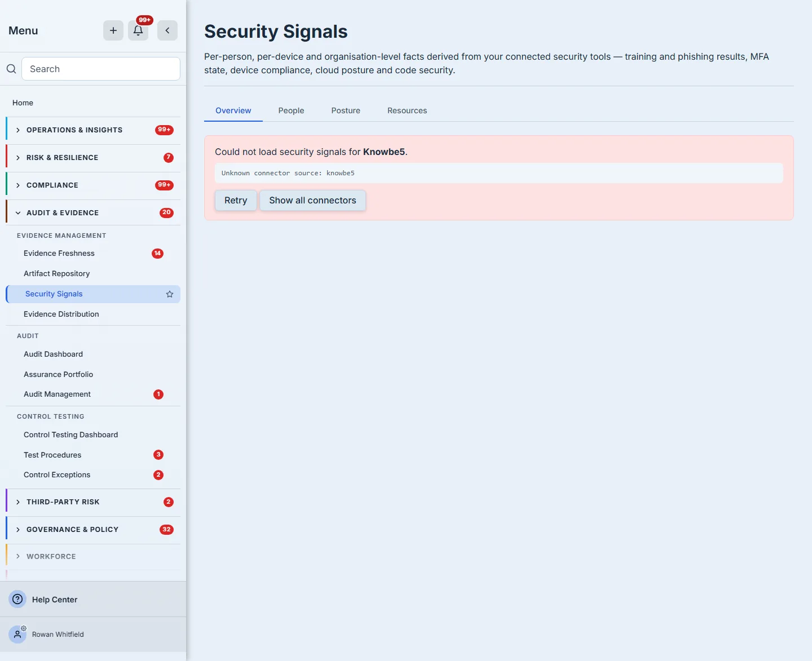
Task: Go to Assurance Portfolio
Action: click(93, 375)
